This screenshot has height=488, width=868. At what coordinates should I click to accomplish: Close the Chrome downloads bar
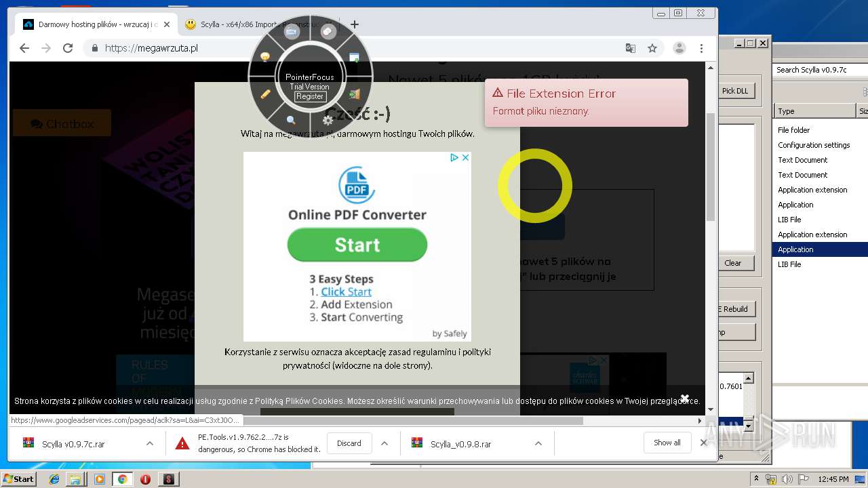click(x=703, y=443)
